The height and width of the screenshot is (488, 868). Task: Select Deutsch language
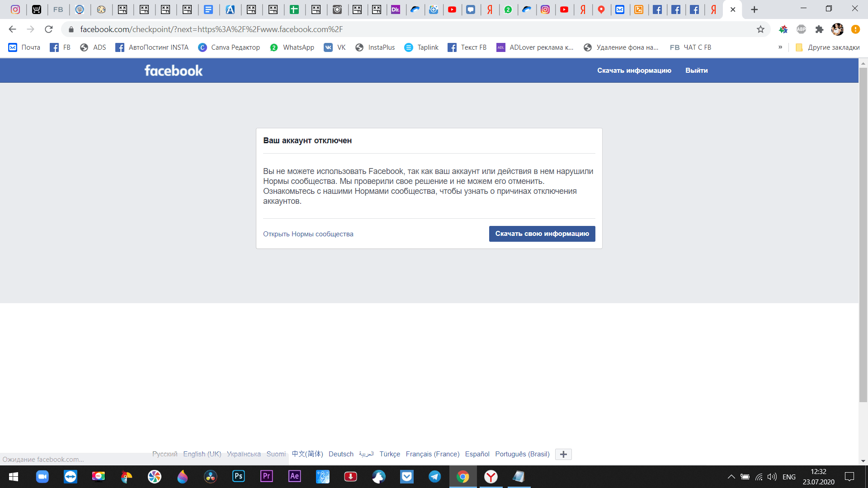coord(341,454)
